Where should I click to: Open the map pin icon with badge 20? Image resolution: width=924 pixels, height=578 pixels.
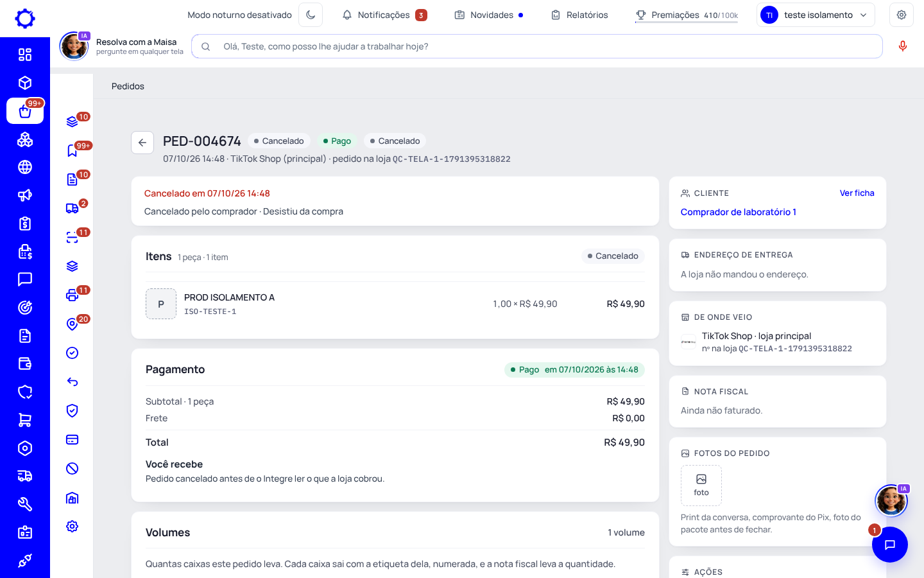[x=73, y=324]
